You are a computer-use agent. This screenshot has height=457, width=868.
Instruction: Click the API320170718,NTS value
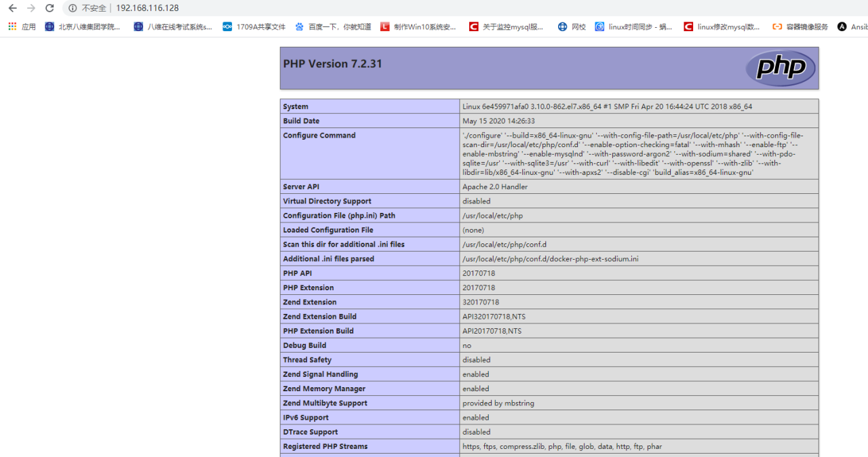point(494,316)
